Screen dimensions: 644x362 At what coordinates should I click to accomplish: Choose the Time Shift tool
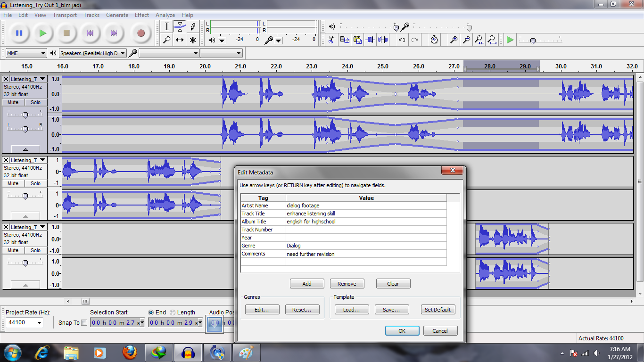(x=180, y=40)
